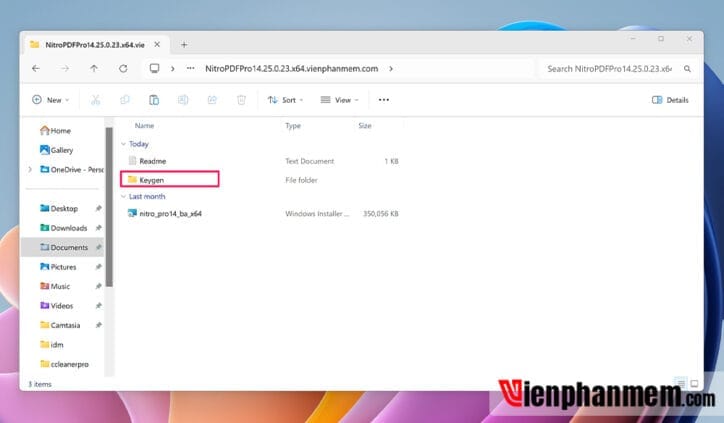Expand the OneDrive tree node
The image size is (724, 423).
pos(30,169)
